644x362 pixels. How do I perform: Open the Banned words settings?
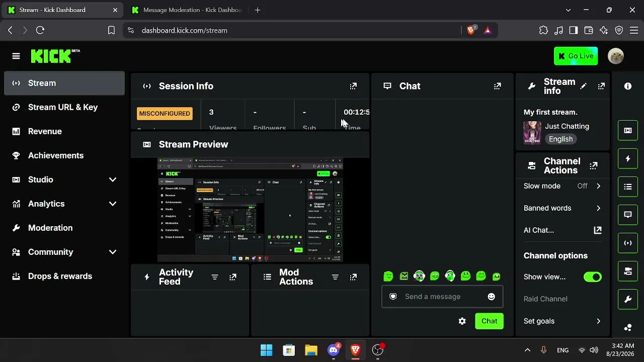click(562, 208)
